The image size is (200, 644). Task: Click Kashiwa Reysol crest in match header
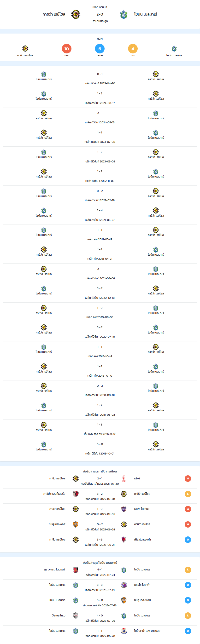pos(76,15)
